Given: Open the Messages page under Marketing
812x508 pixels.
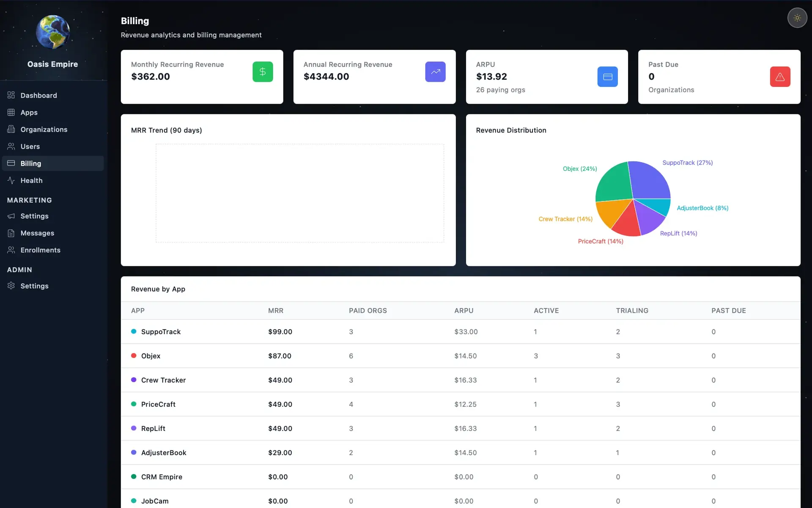Looking at the screenshot, I should tap(53, 233).
